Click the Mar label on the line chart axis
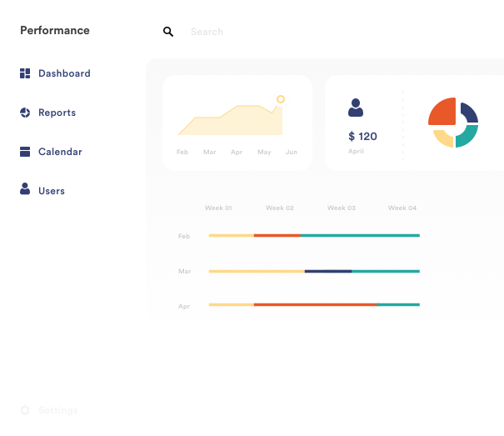This screenshot has height=436, width=504. [x=210, y=152]
